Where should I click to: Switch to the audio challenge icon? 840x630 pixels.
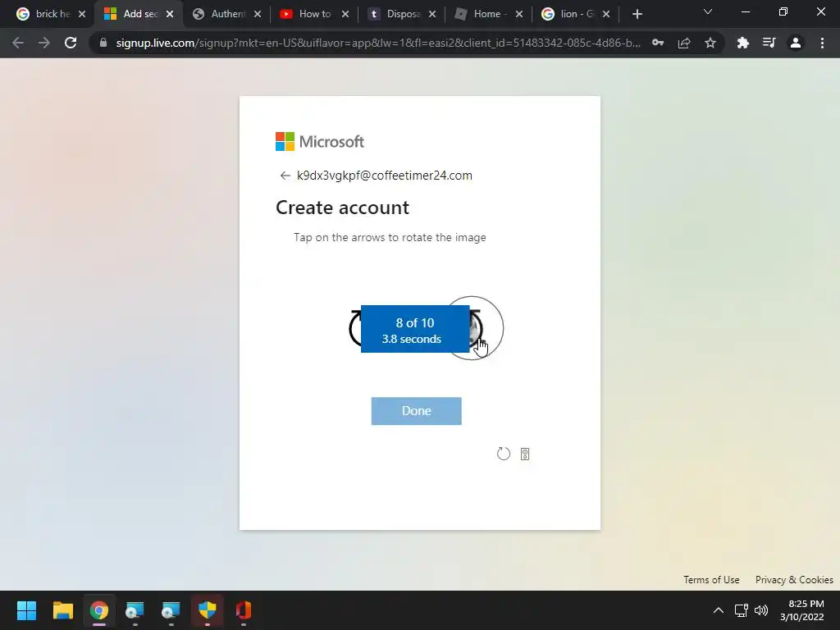(x=525, y=454)
